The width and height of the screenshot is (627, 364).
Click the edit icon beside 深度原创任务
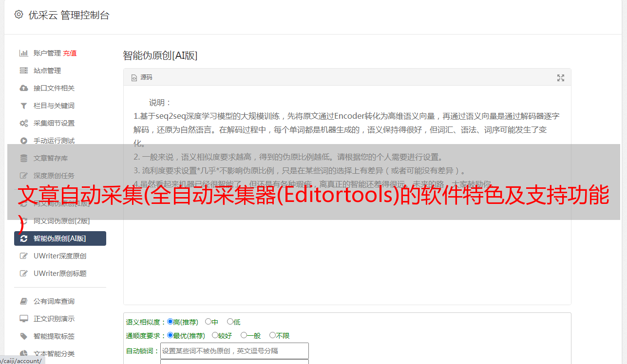click(23, 176)
